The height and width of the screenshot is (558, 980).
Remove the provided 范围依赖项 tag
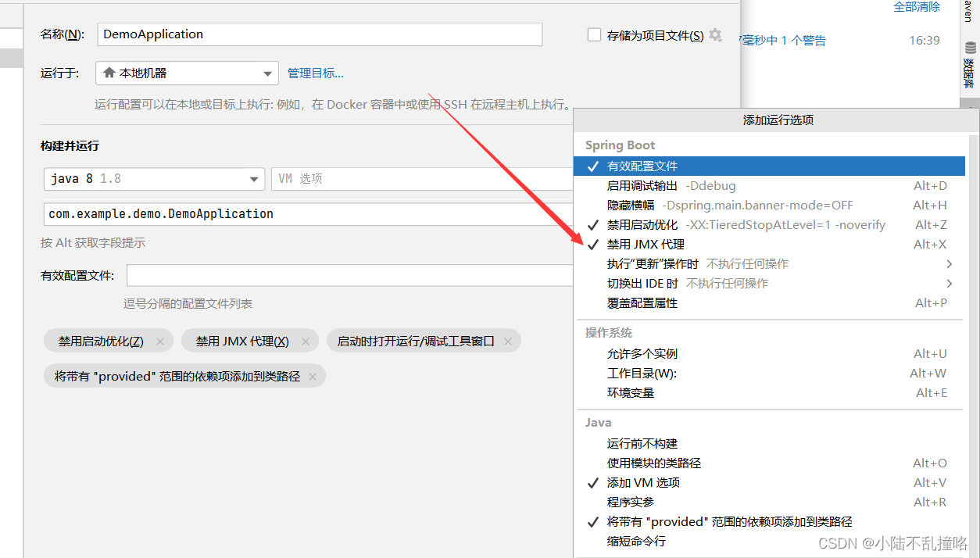tap(312, 376)
